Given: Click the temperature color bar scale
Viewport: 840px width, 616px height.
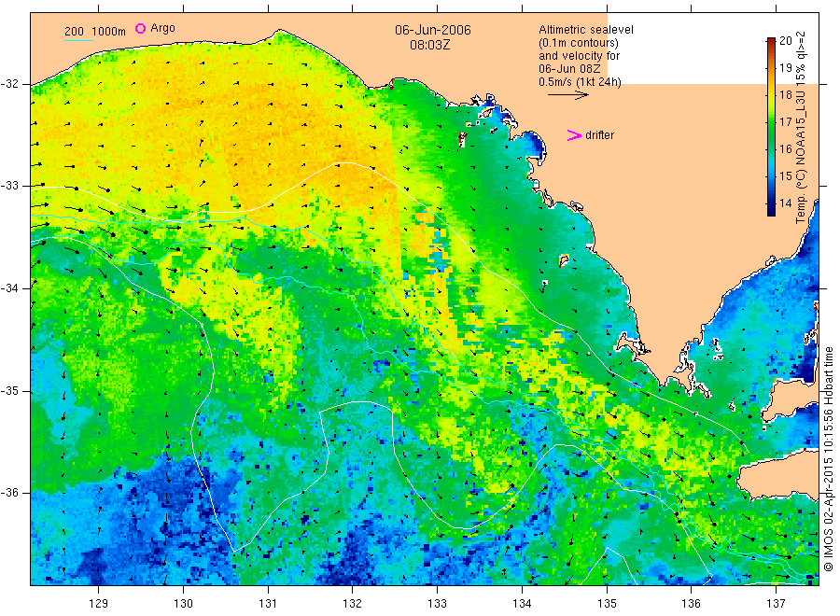Looking at the screenshot, I should 771,127.
